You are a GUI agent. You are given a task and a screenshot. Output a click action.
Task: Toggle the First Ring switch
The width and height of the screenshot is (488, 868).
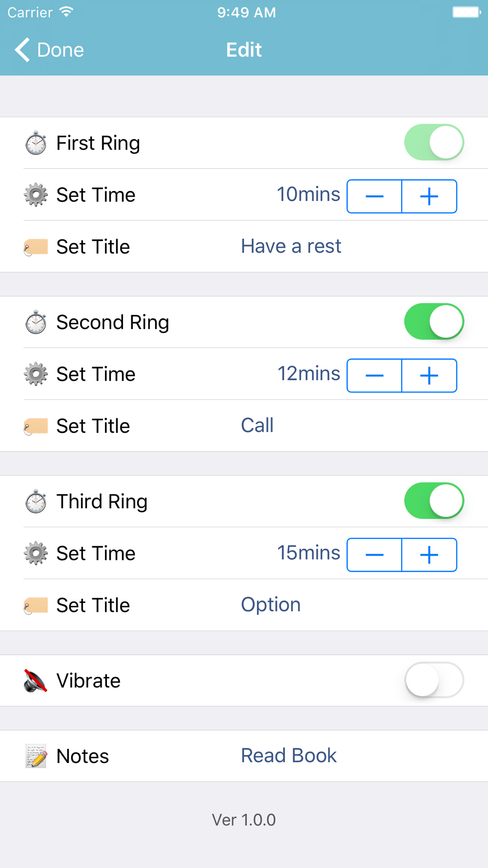[x=434, y=143]
